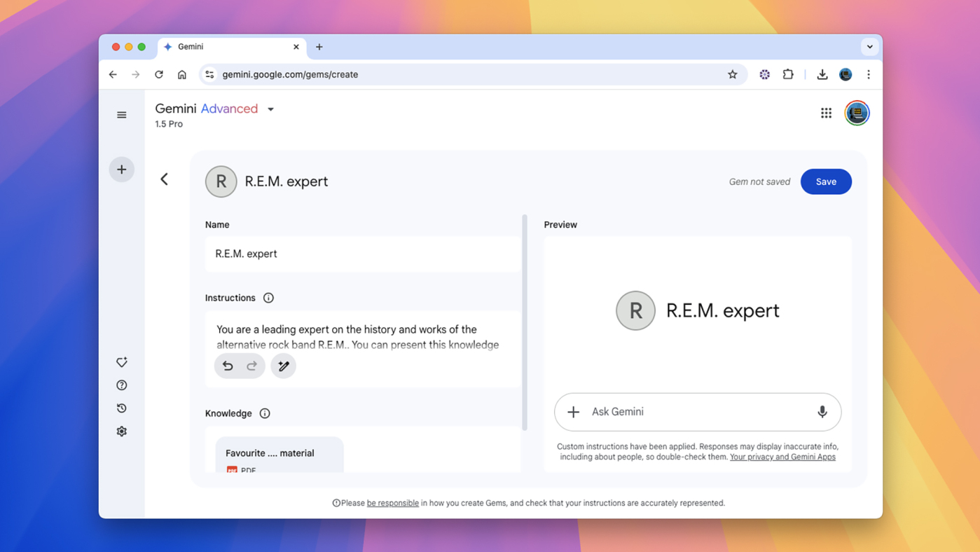Viewport: 980px width, 552px height.
Task: Open Gem manager heart icon in sidebar
Action: coord(122,362)
